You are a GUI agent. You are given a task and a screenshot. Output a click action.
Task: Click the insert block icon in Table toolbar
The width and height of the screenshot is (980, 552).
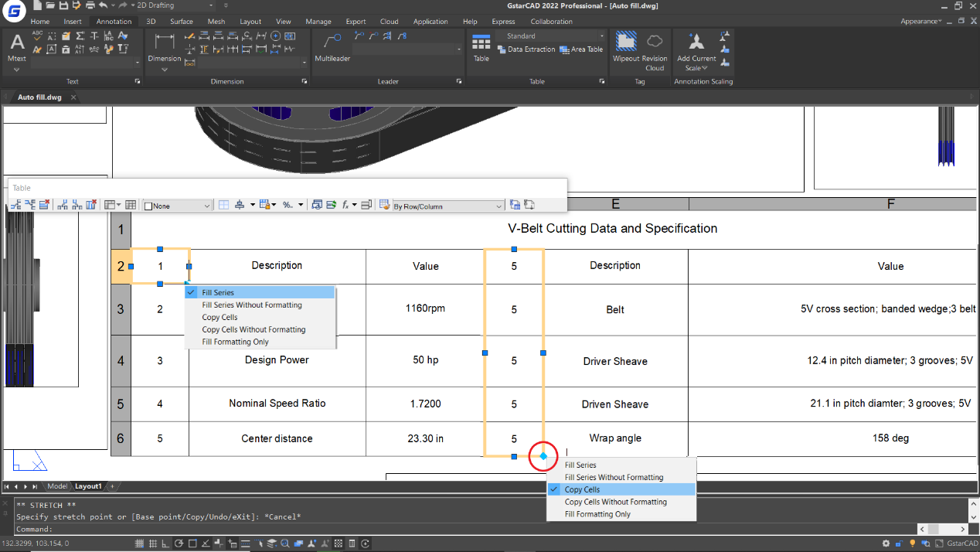pos(316,205)
